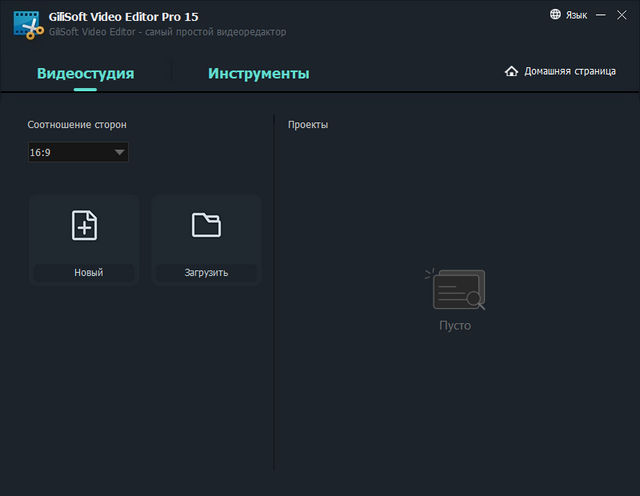Click the empty projects placeholder icon
This screenshot has height=496, width=640.
(455, 289)
